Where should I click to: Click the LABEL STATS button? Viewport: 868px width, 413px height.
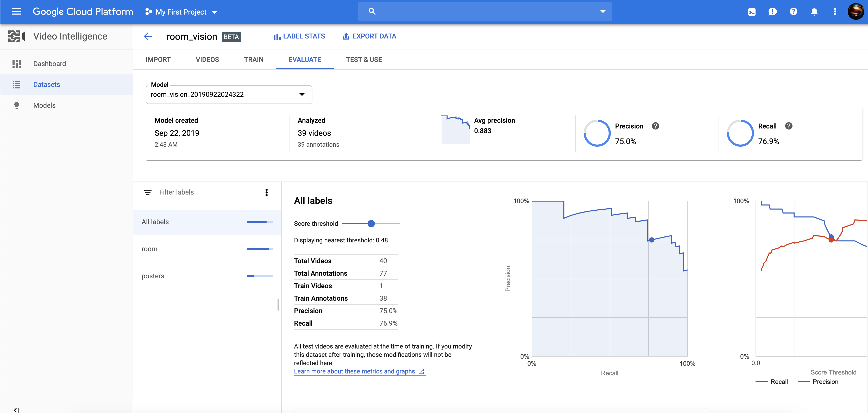click(299, 36)
